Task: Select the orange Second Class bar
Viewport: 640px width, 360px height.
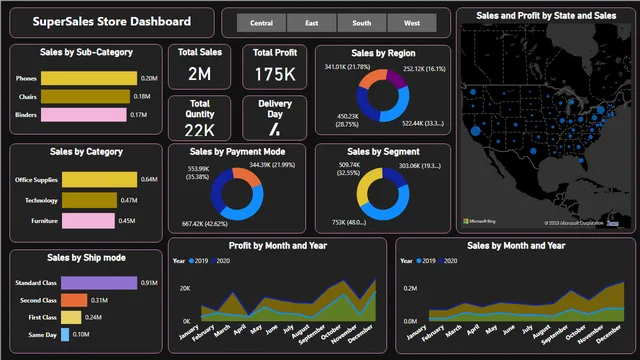Action: [74, 300]
